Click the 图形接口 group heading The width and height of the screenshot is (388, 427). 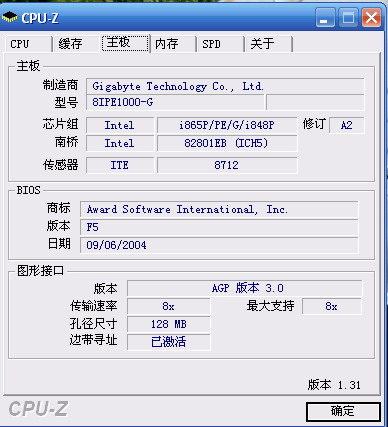tap(40, 271)
